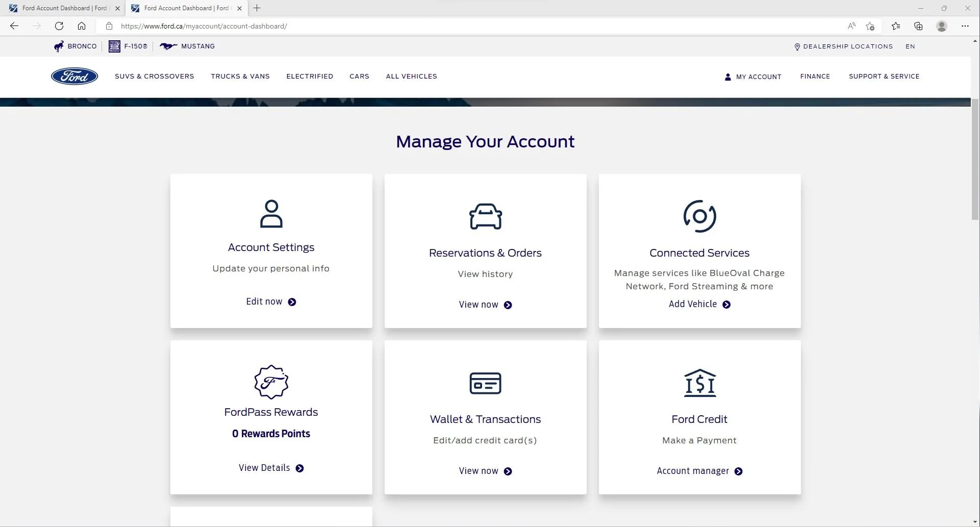Open the Finance menu item
Image resolution: width=980 pixels, height=527 pixels.
(815, 77)
